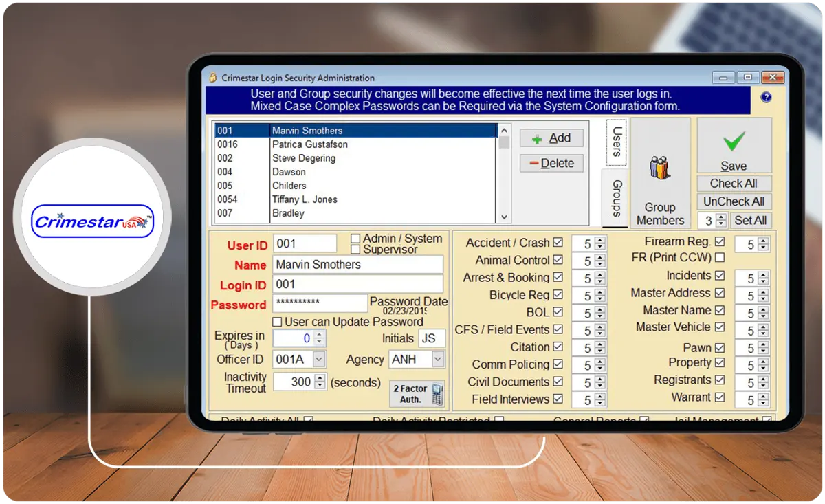825x504 pixels.
Task: Click the Check All button
Action: point(734,184)
